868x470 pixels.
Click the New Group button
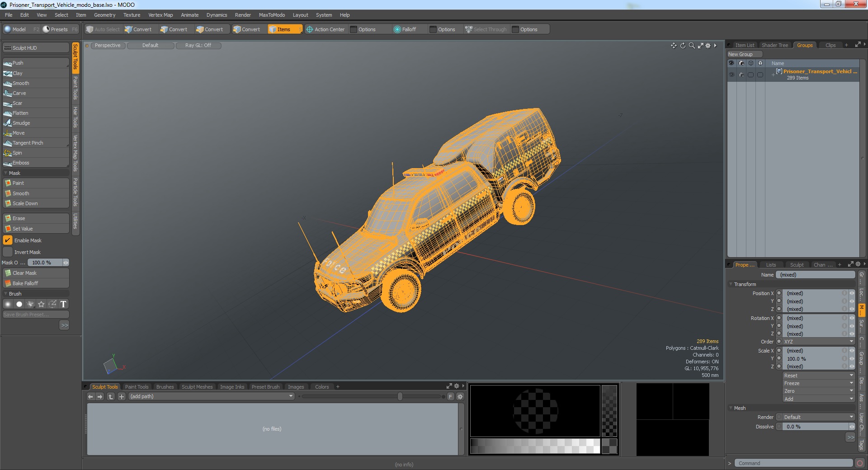coord(744,54)
